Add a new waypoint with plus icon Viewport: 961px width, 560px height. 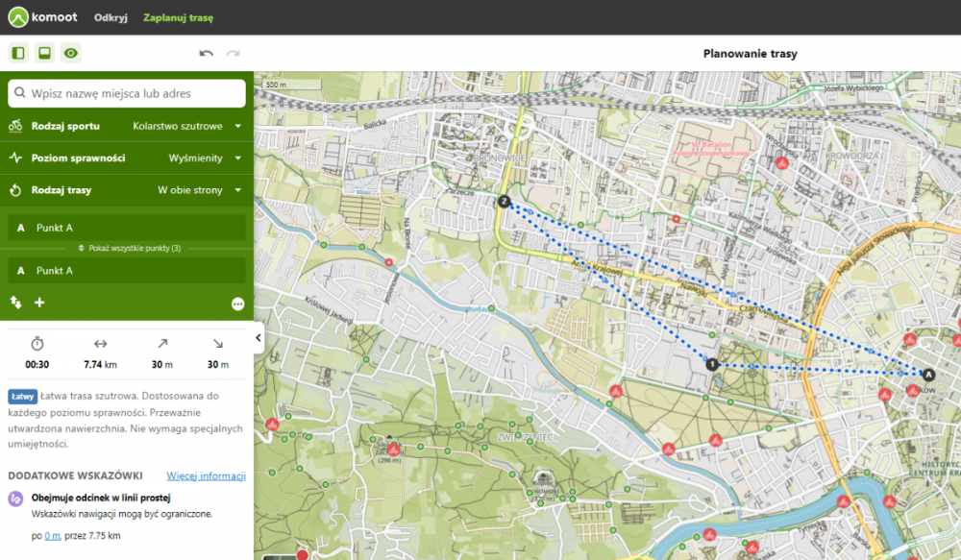[x=39, y=303]
